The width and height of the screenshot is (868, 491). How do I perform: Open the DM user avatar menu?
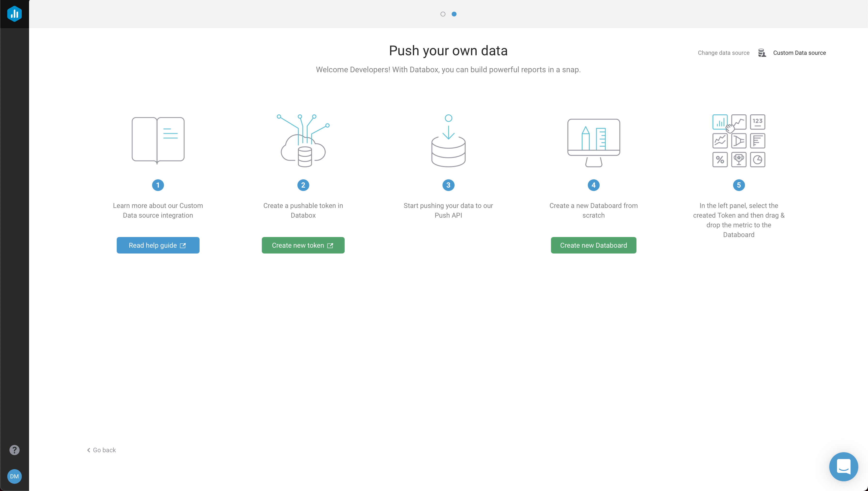point(15,476)
